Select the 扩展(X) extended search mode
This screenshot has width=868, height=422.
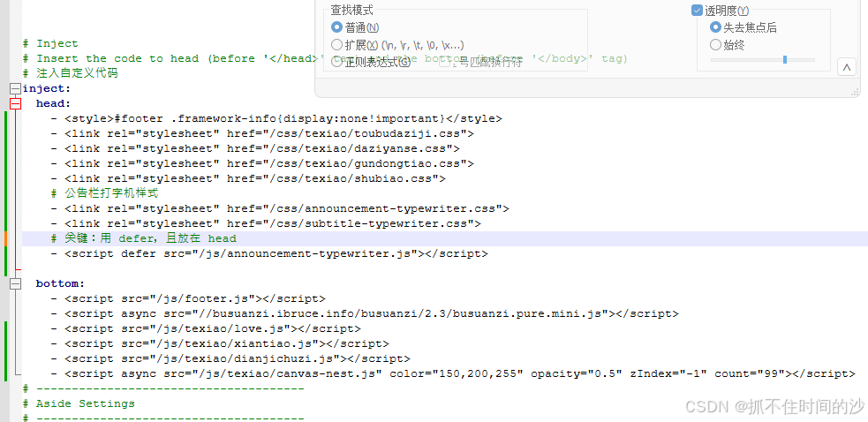336,44
